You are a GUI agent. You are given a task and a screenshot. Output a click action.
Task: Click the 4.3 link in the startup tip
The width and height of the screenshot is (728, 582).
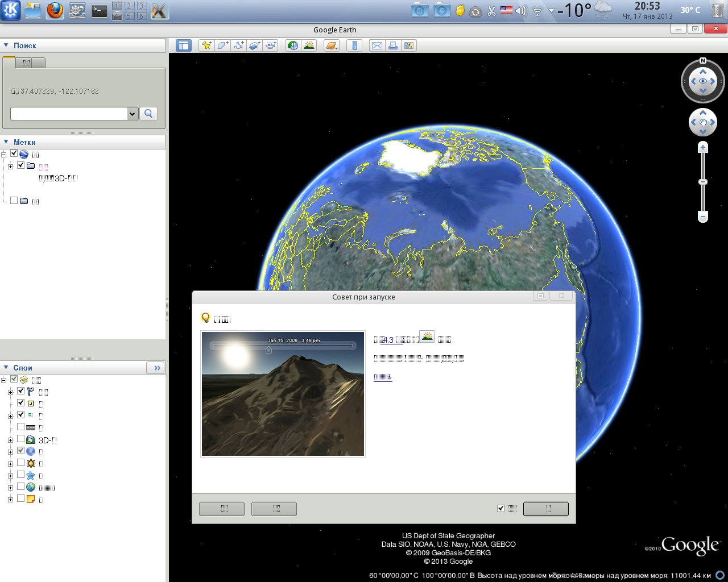(x=387, y=340)
